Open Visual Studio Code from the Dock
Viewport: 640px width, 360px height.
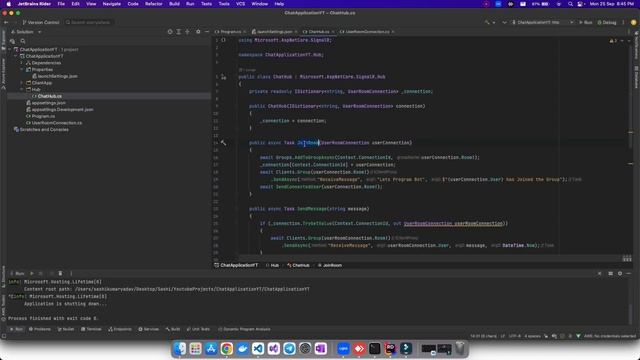(x=258, y=348)
